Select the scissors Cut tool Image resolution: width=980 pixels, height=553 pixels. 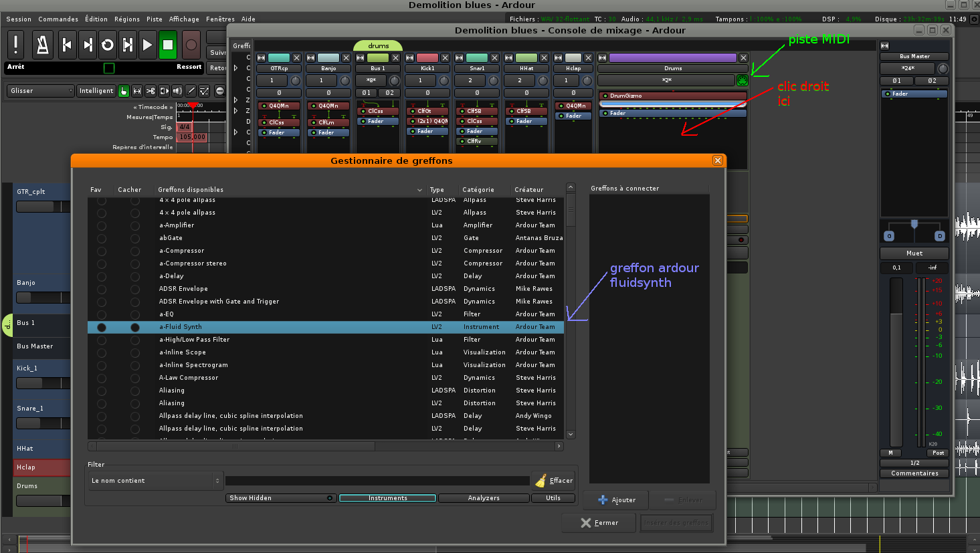[151, 91]
